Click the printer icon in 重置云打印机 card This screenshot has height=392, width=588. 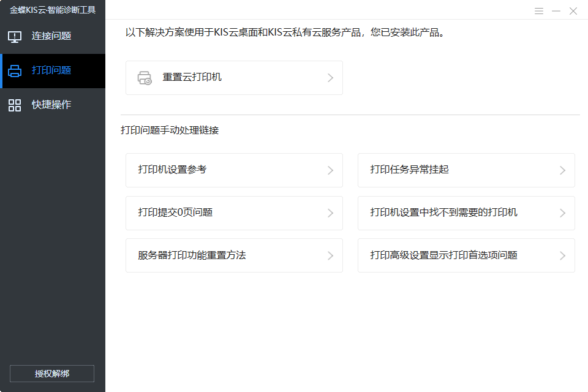click(x=145, y=78)
